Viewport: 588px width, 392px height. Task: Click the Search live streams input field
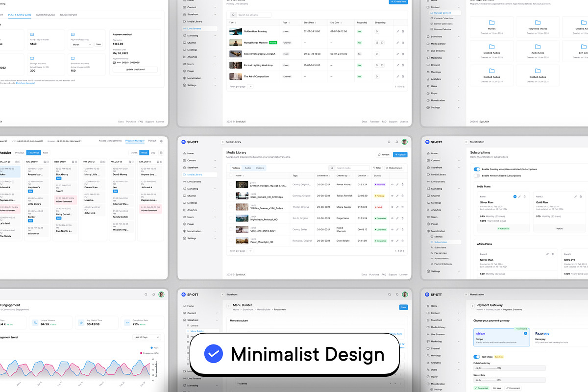coord(251,15)
